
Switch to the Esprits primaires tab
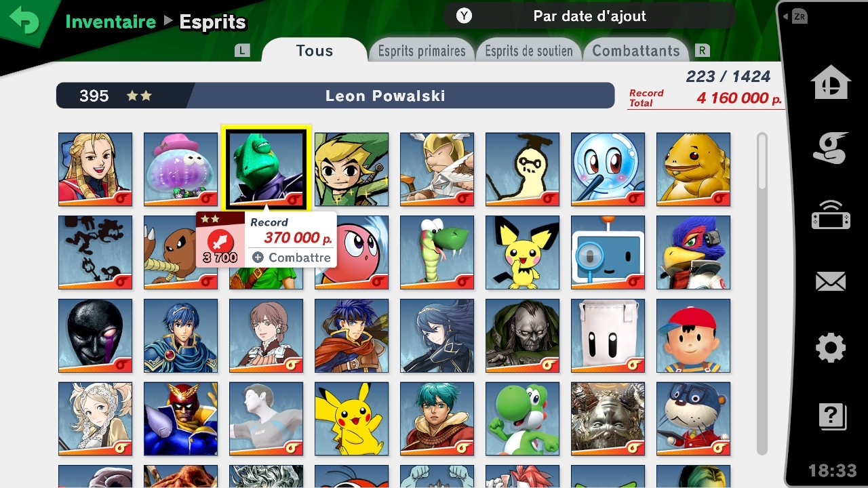click(422, 51)
